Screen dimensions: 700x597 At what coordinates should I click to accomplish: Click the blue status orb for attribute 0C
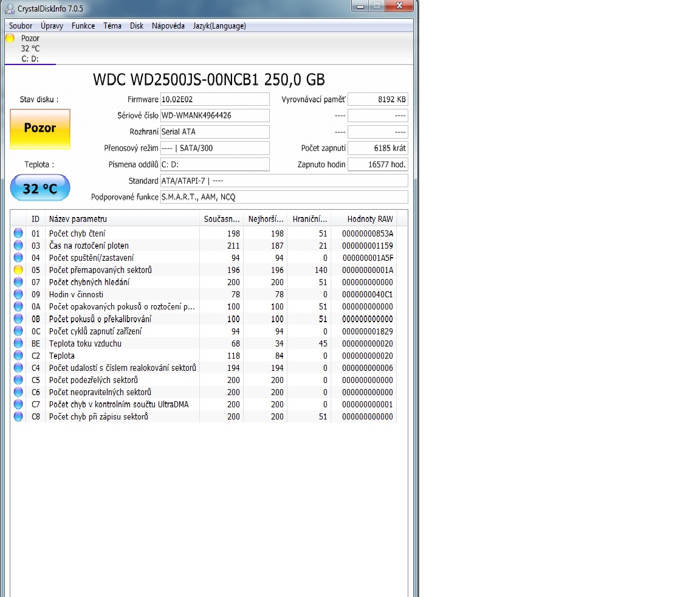pos(18,331)
